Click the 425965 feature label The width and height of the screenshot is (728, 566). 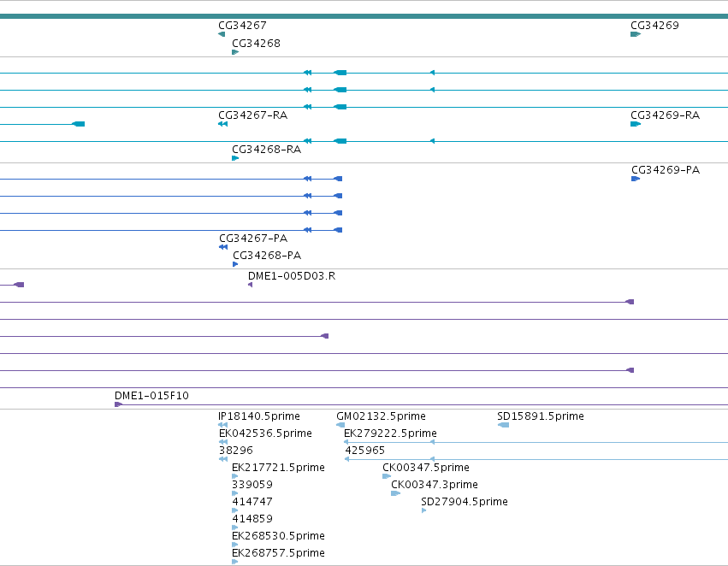coord(365,451)
